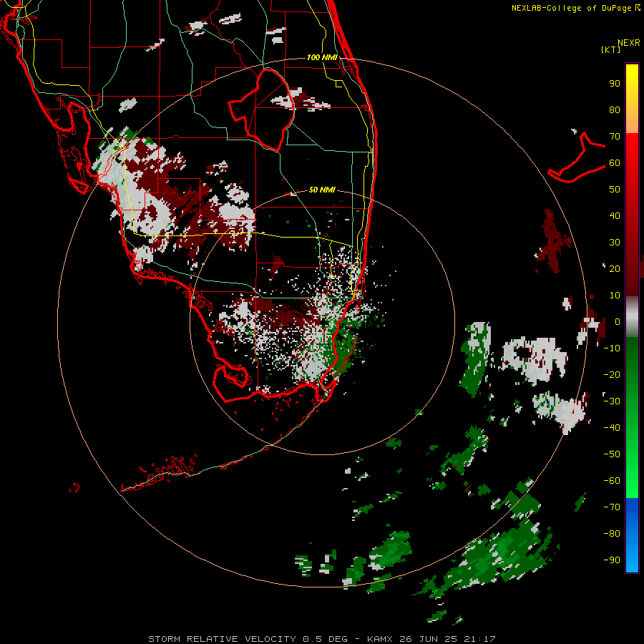Click the -50 value on velocity scale
Screen dimensions: 644x644
tap(612, 454)
